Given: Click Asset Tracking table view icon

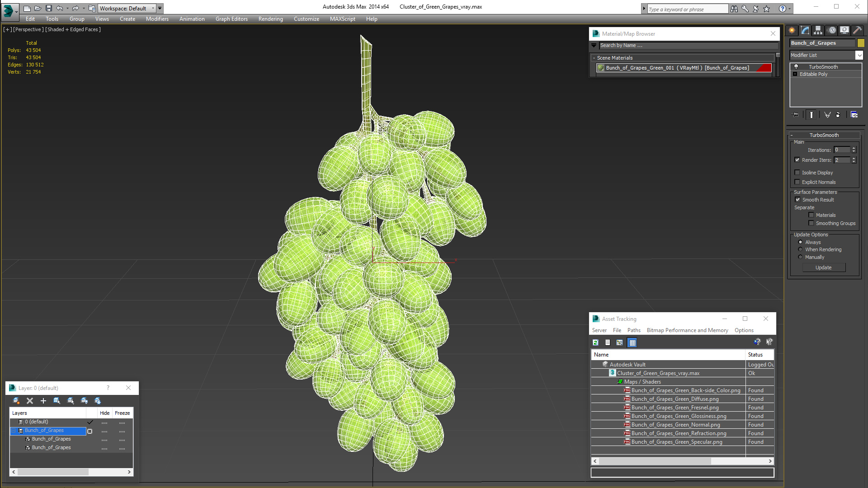Looking at the screenshot, I should 632,343.
